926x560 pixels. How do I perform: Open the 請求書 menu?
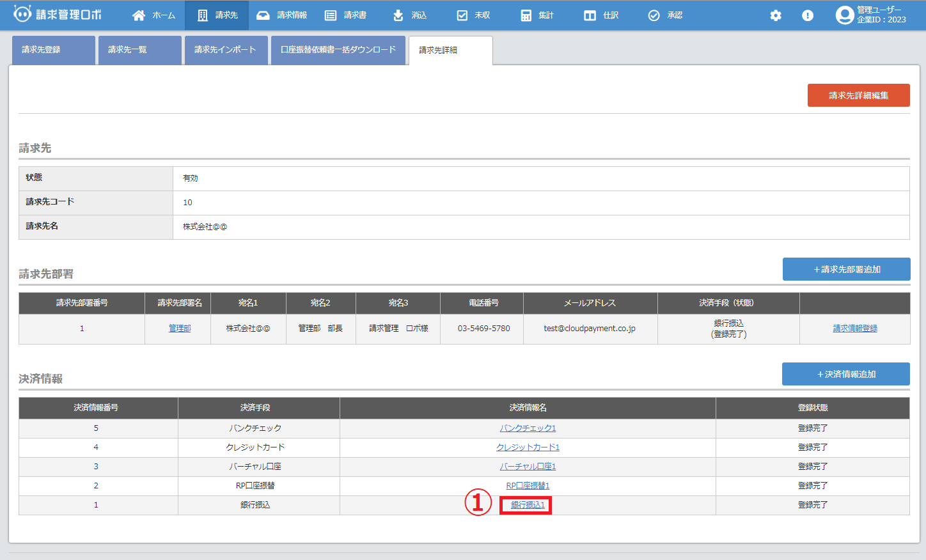coord(345,15)
